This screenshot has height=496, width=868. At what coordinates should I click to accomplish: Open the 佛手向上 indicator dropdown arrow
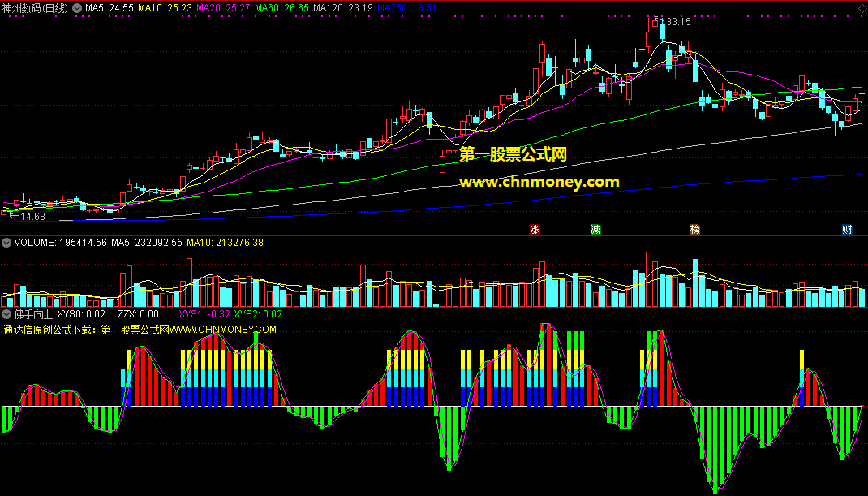pyautogui.click(x=6, y=314)
